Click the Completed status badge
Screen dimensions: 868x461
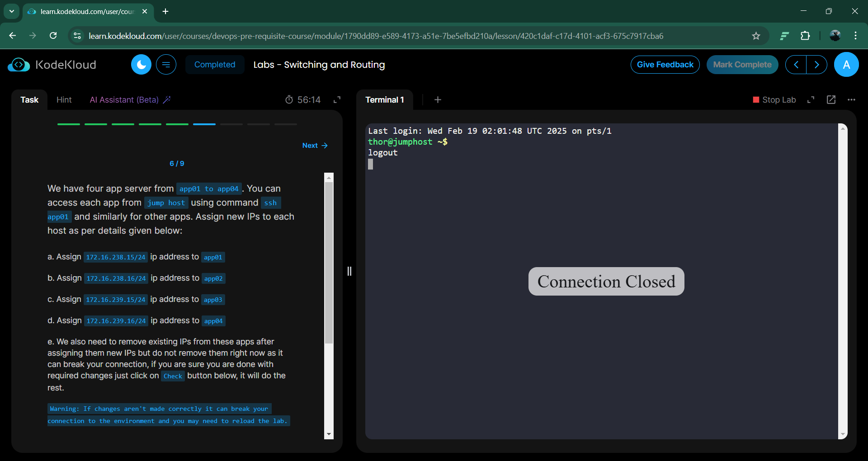click(215, 65)
